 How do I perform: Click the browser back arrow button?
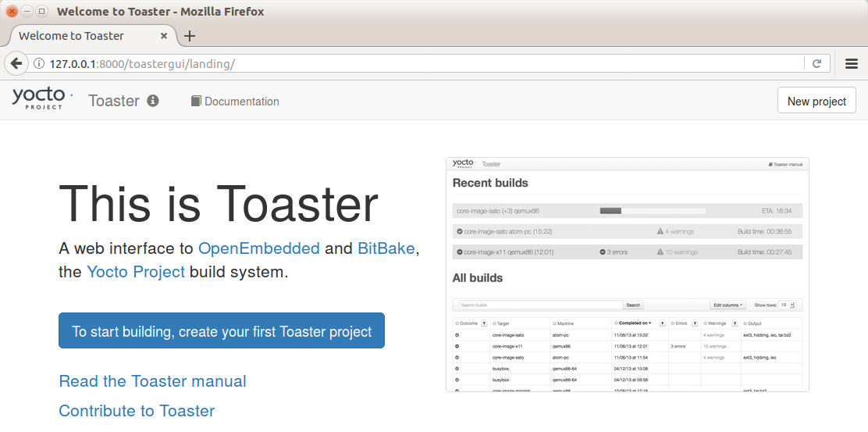(16, 64)
